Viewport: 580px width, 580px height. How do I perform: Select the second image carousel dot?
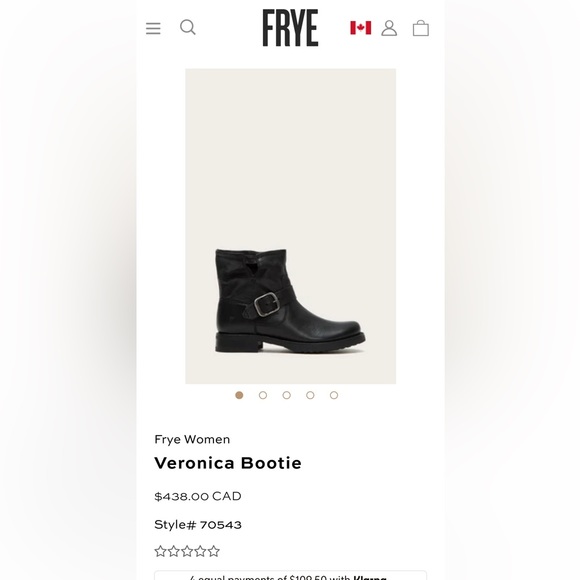tap(263, 395)
